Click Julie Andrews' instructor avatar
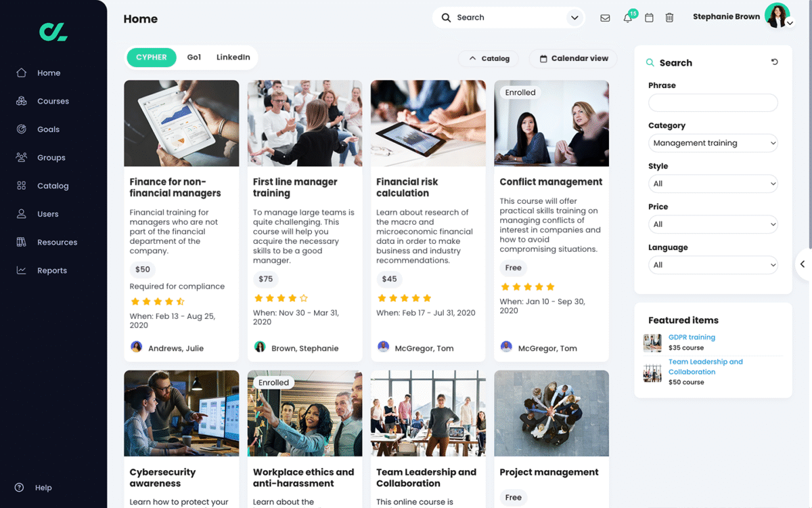Viewport: 812px width, 508px height. pos(136,347)
